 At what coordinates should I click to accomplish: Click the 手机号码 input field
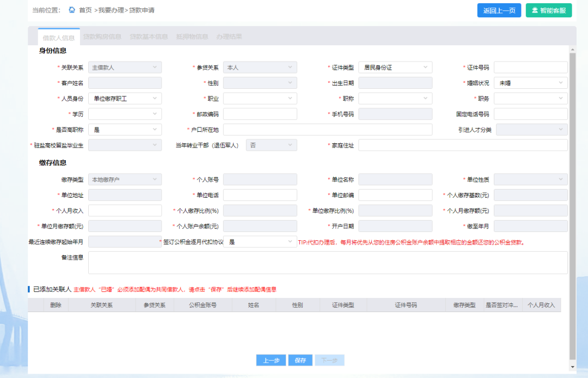click(395, 114)
